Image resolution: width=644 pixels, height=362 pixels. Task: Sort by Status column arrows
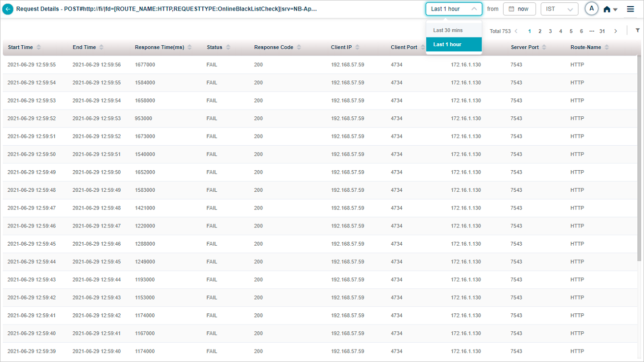(228, 47)
